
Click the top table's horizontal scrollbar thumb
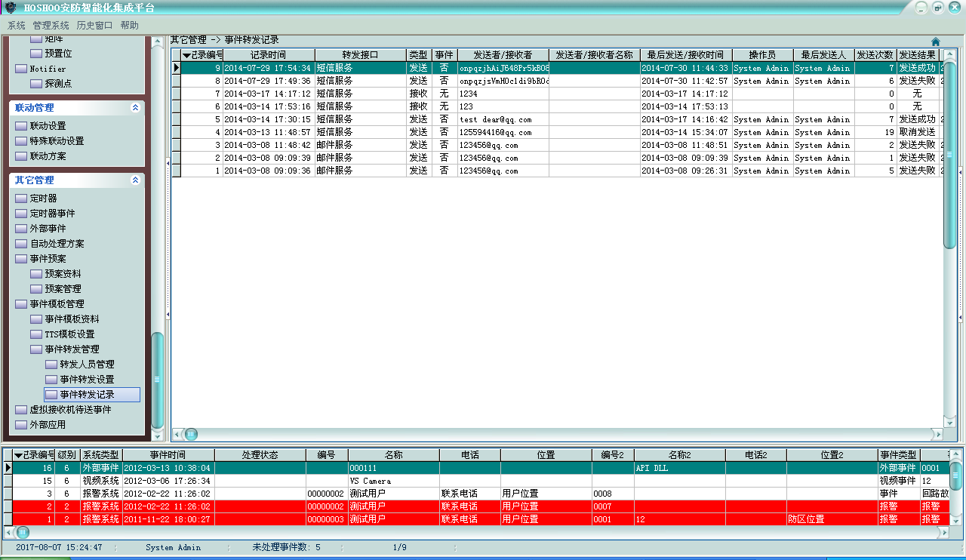click(x=191, y=434)
